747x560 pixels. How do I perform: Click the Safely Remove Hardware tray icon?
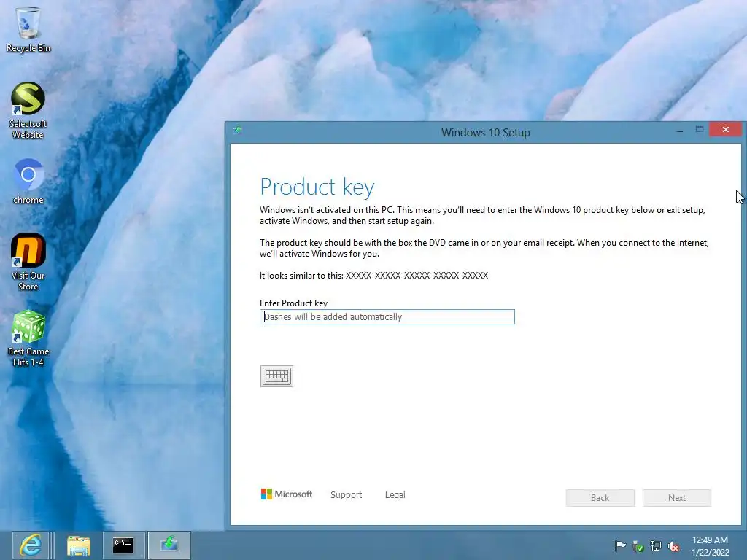[638, 546]
